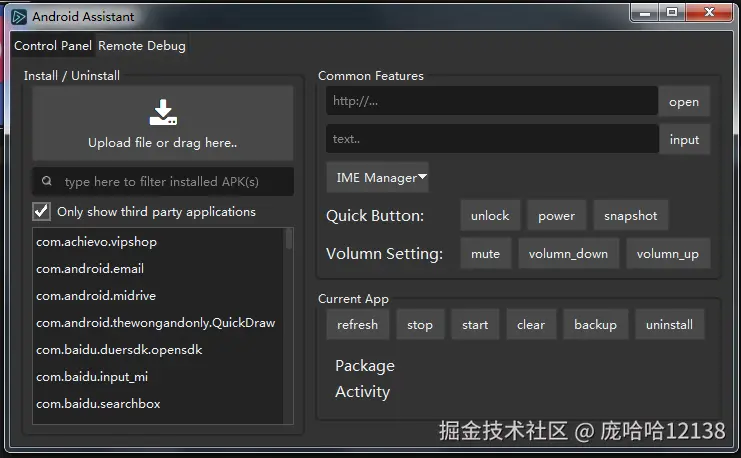Select com.achievo.vipshop in the package list

tap(157, 242)
